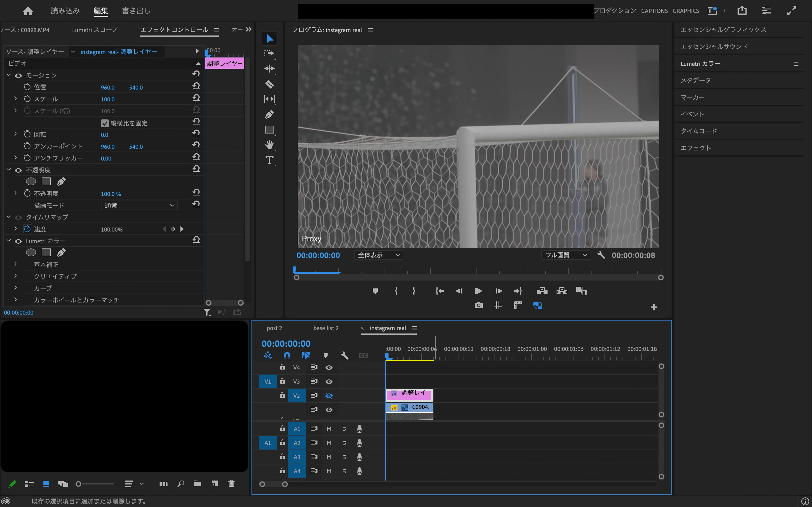Viewport: 812px width, 507px height.
Task: Select the Razor tool in toolbar
Action: [270, 84]
